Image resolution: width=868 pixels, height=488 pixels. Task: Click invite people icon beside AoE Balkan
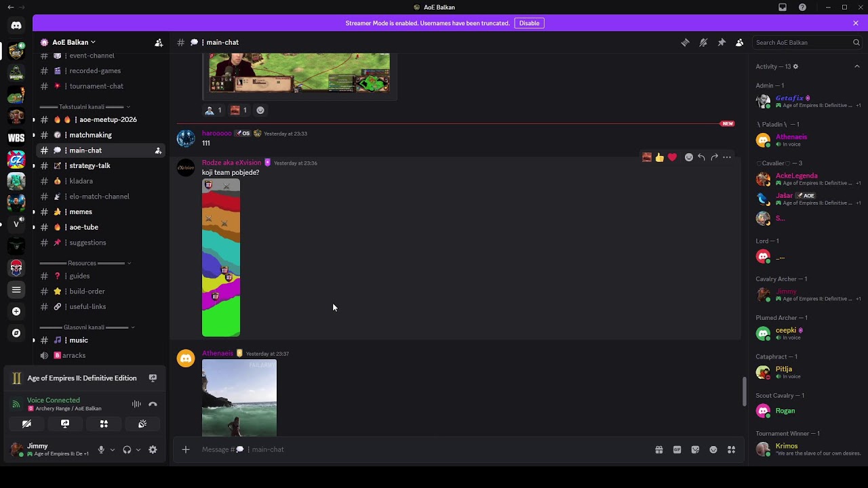point(159,42)
